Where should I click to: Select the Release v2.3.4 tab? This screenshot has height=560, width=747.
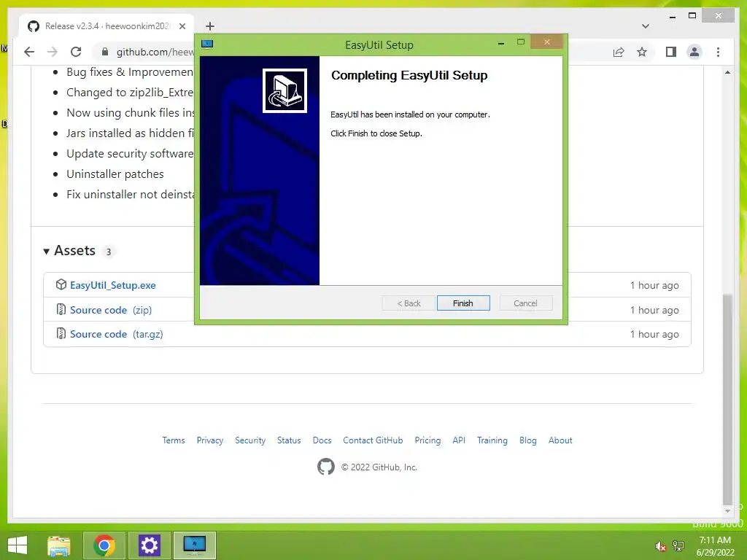107,26
